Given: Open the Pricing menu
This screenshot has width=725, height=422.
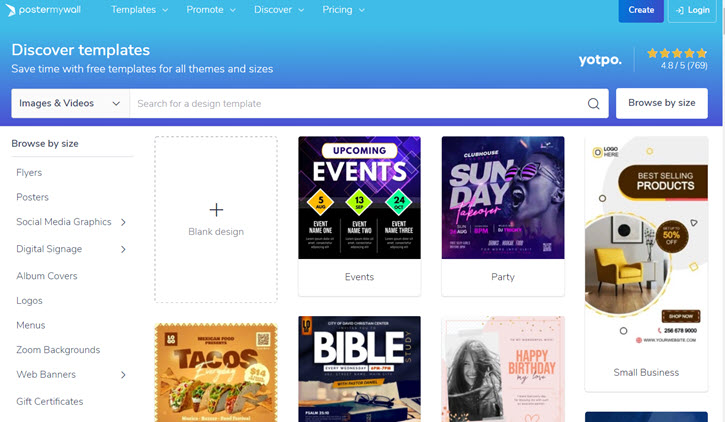Looking at the screenshot, I should click(x=343, y=10).
